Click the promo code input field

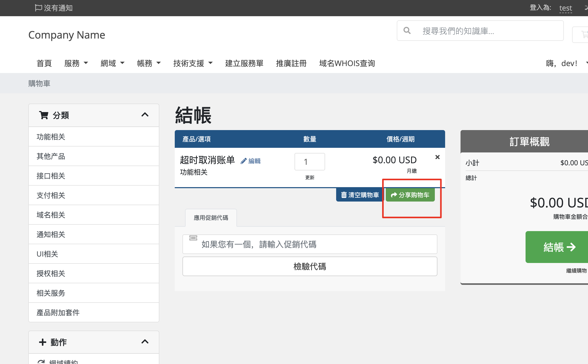(x=310, y=244)
